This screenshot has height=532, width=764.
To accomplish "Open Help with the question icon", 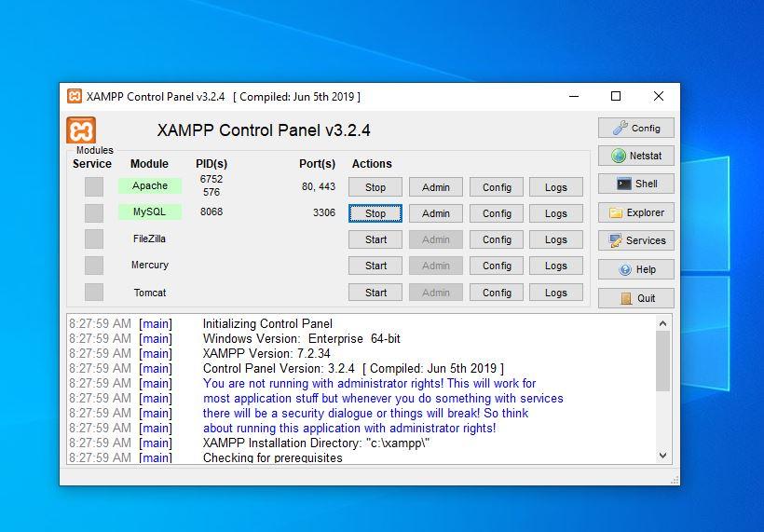I will pos(635,269).
